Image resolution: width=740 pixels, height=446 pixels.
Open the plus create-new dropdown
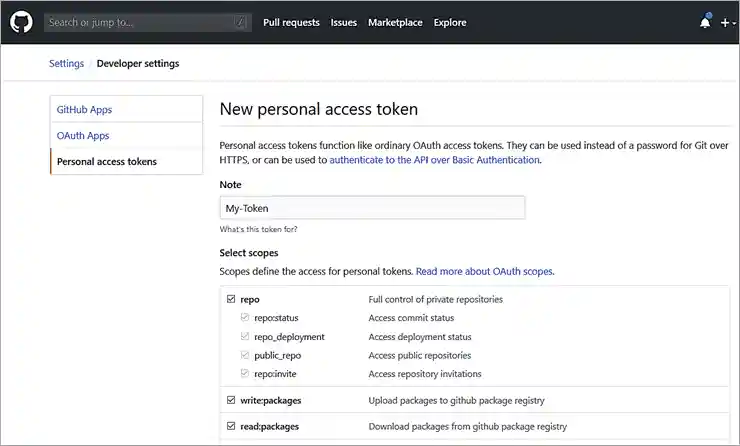[x=727, y=22]
